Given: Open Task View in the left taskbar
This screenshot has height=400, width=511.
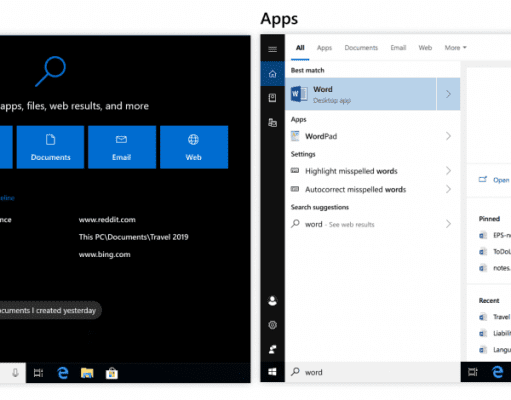Looking at the screenshot, I should [x=38, y=373].
